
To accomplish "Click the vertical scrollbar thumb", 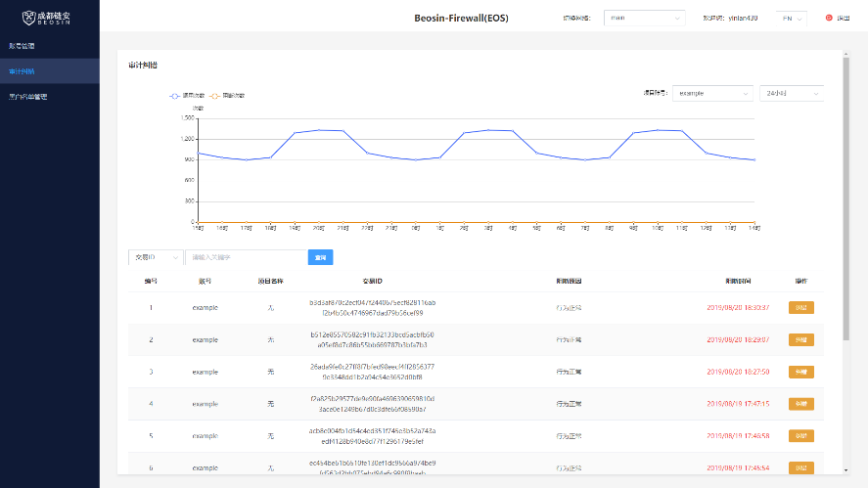I will [x=845, y=200].
